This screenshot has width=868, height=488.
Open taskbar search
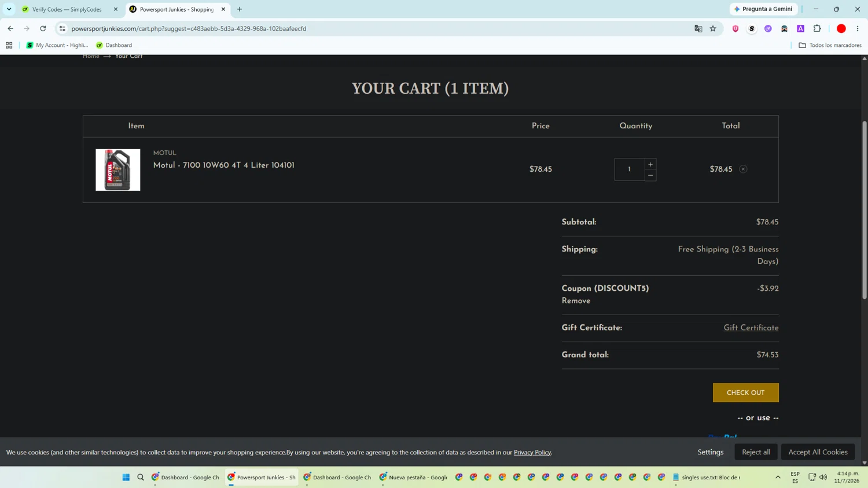(141, 478)
